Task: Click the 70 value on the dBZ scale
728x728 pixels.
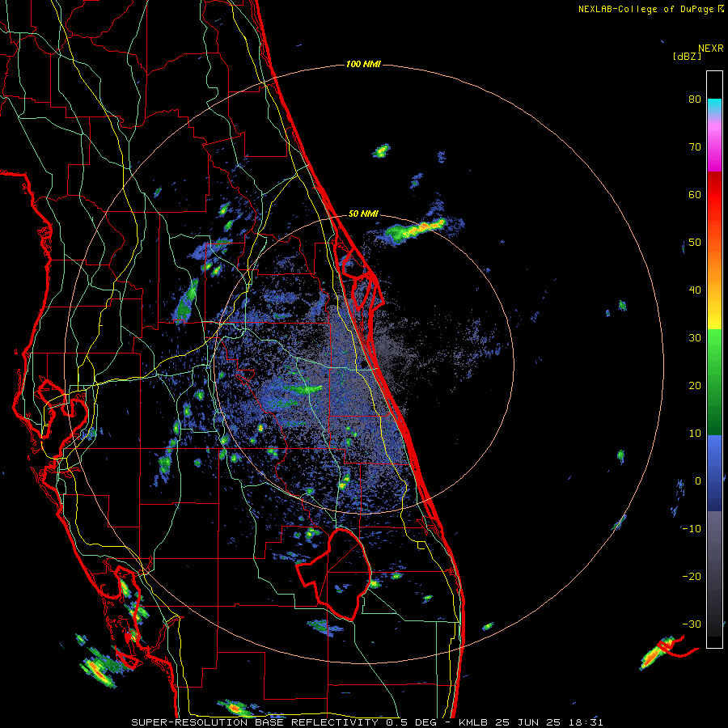Action: tap(695, 147)
